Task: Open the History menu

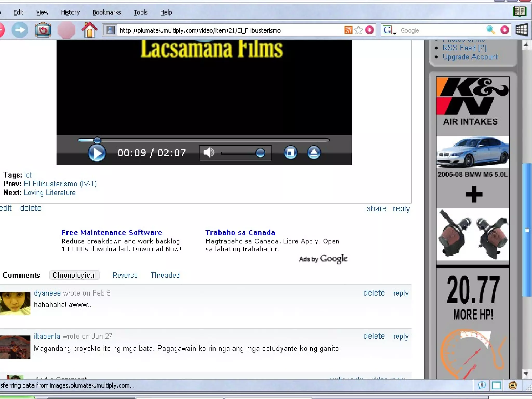Action: pos(70,12)
